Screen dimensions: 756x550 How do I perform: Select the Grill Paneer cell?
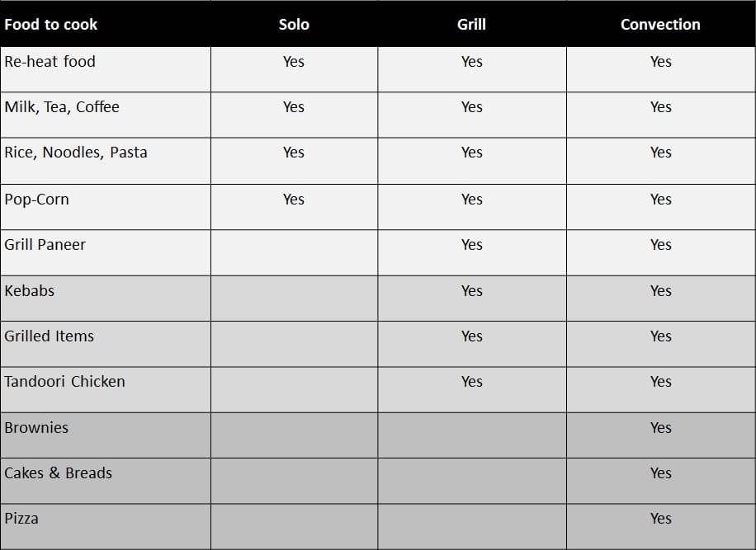pos(105,253)
